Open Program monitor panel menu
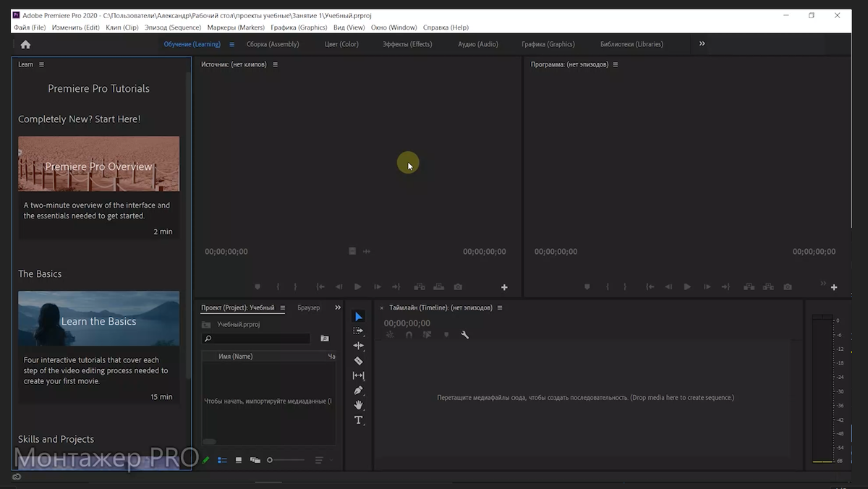Image resolution: width=868 pixels, height=489 pixels. coord(616,64)
